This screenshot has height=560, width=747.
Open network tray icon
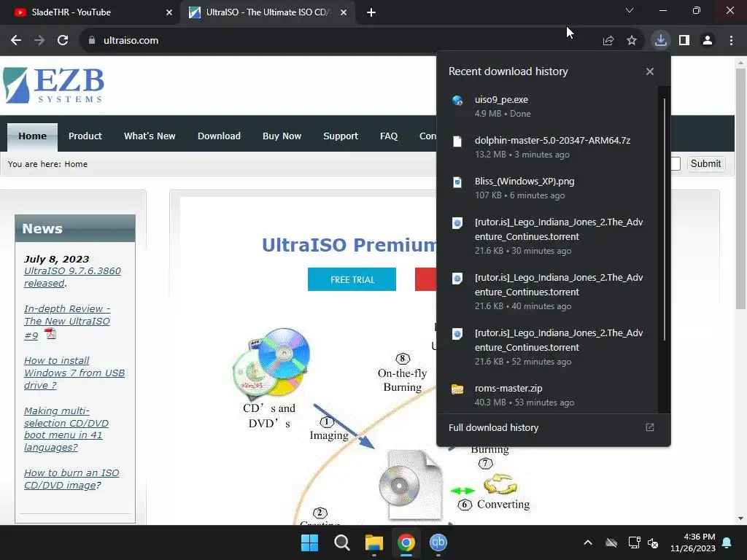pos(634,542)
